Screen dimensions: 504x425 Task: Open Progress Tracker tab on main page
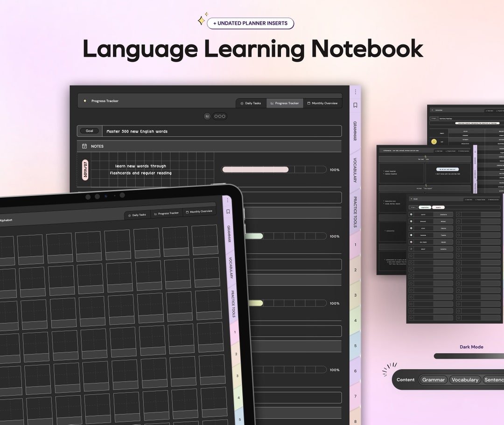[x=285, y=103]
